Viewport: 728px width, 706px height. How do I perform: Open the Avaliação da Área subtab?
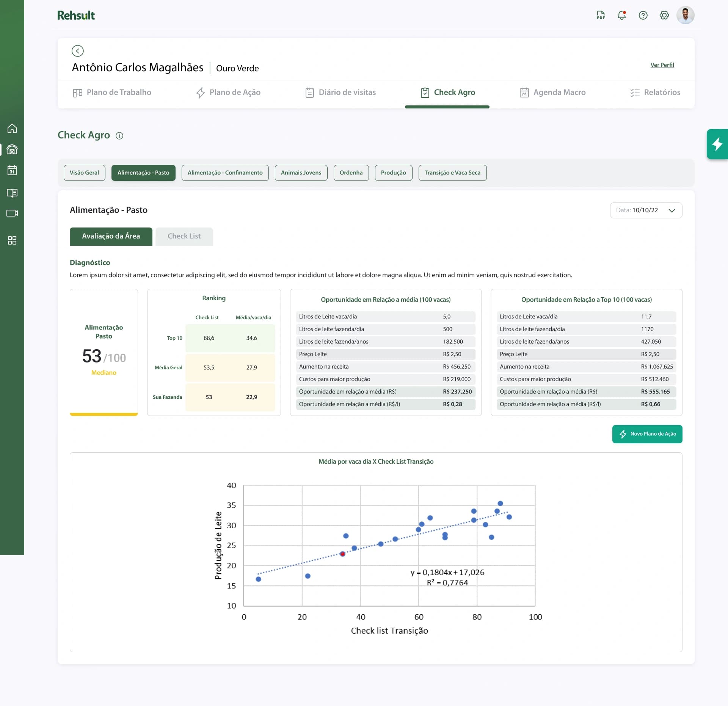111,236
